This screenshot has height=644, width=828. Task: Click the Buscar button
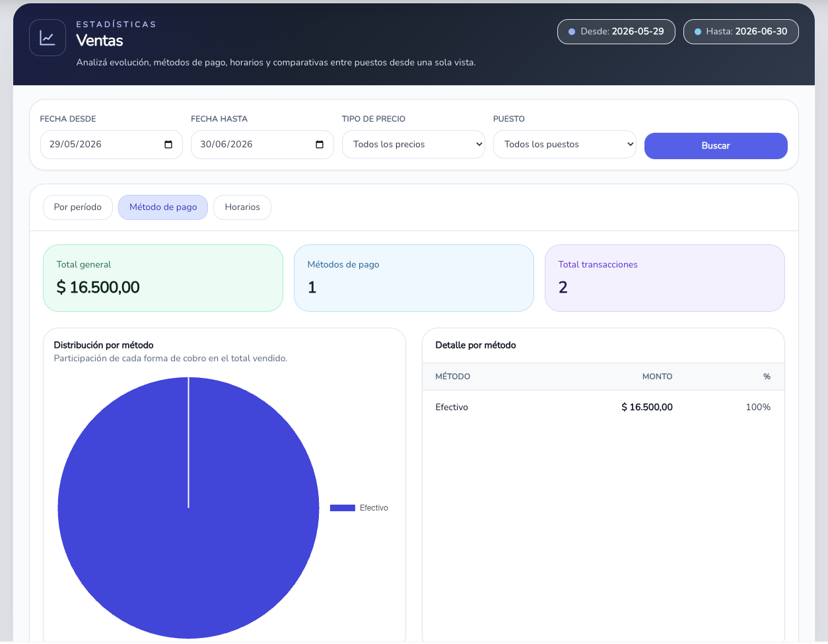716,146
